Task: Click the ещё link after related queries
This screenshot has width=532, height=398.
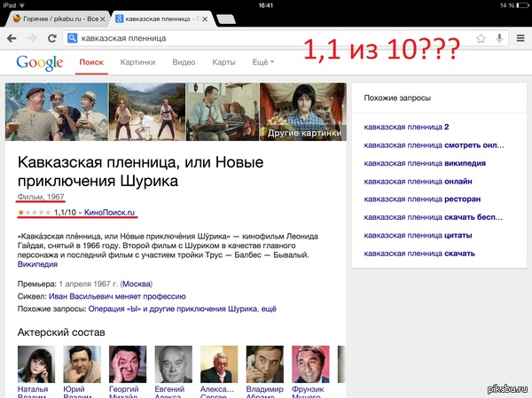Action: click(269, 309)
